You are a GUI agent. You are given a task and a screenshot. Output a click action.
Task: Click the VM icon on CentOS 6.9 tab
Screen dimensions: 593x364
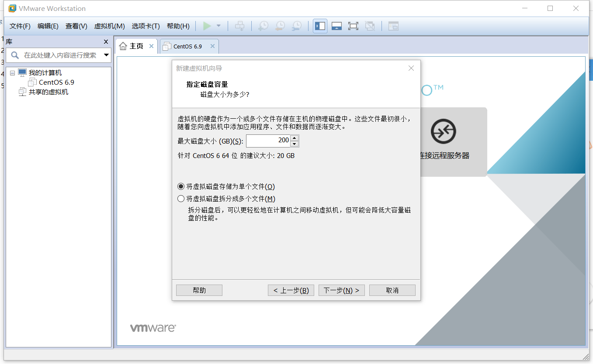click(x=167, y=46)
